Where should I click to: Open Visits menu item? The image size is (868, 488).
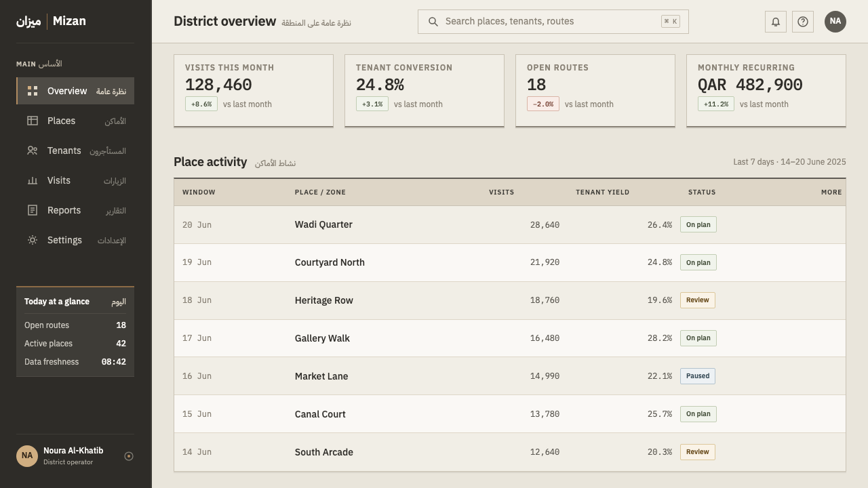(x=75, y=180)
